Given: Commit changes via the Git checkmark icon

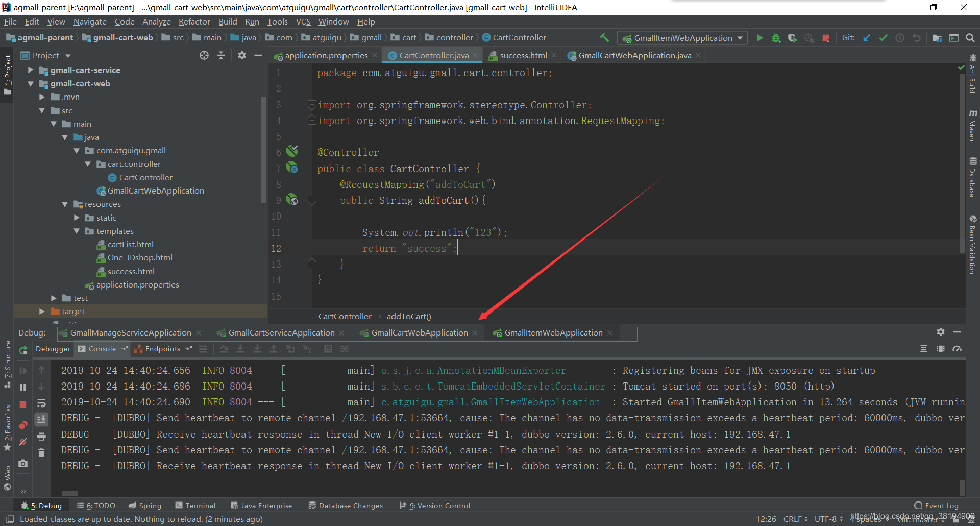Looking at the screenshot, I should coord(884,38).
